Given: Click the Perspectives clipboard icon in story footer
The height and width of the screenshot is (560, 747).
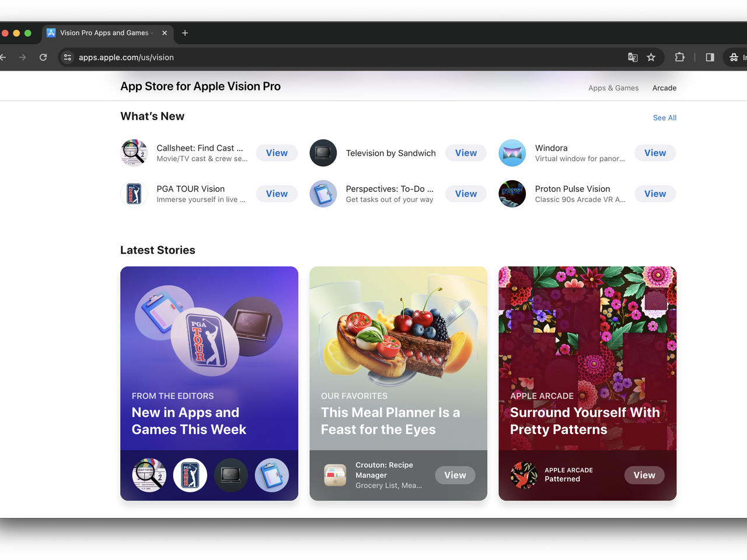Looking at the screenshot, I should coord(272,475).
